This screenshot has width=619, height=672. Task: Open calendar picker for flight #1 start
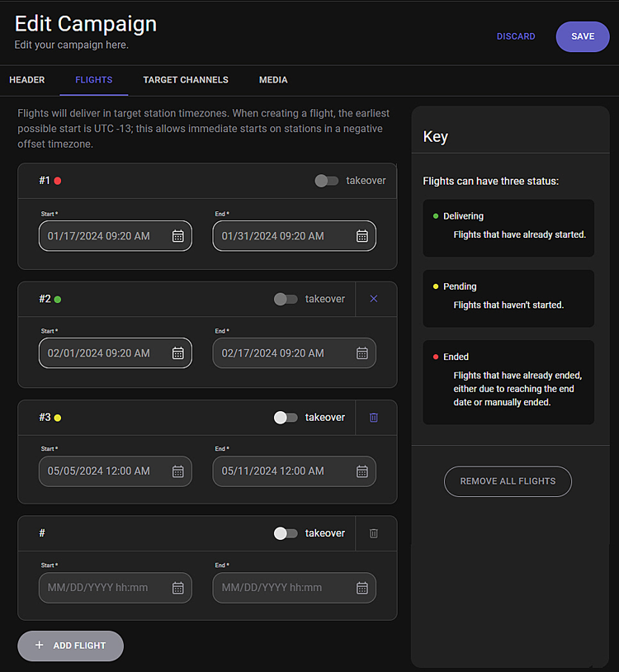click(177, 236)
